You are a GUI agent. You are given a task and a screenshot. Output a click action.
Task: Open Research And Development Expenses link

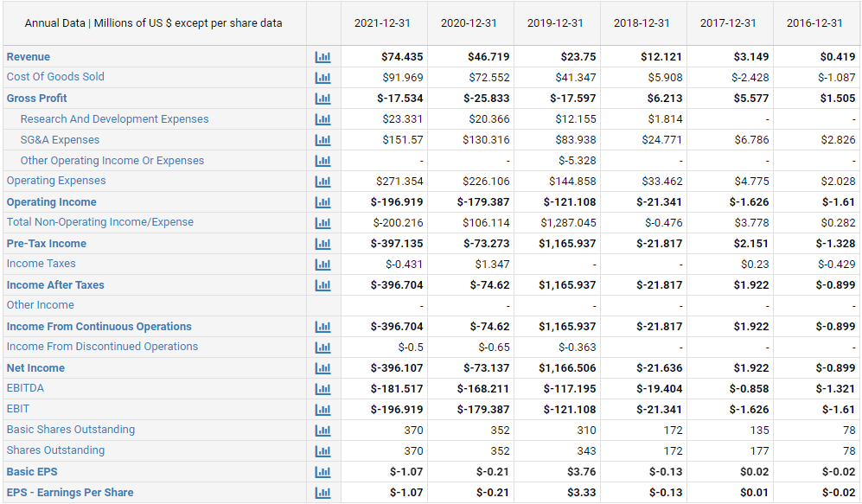pos(114,118)
